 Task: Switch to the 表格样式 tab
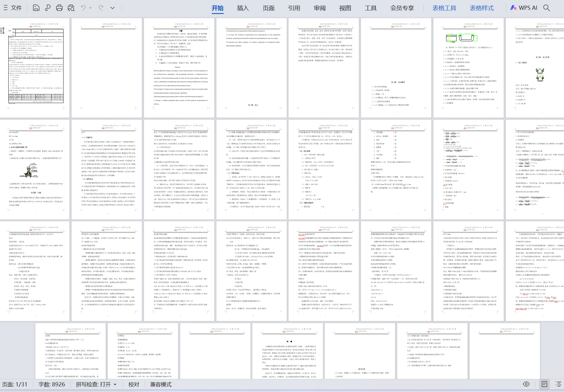pyautogui.click(x=482, y=8)
